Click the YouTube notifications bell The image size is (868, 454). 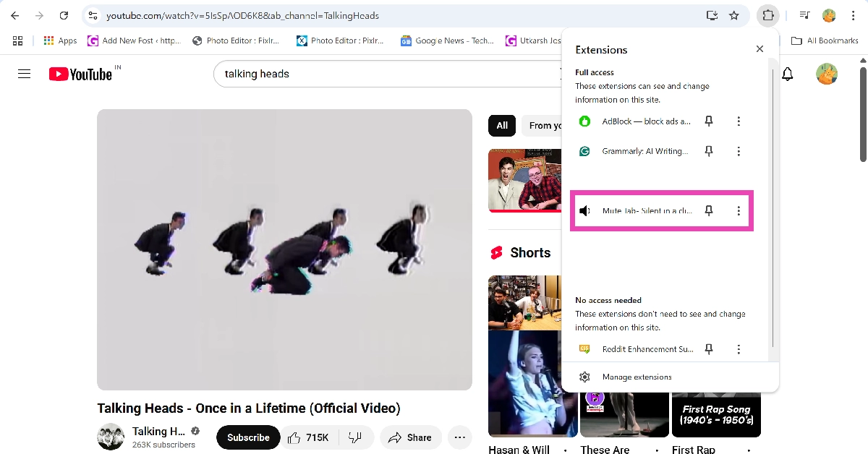[x=788, y=74]
